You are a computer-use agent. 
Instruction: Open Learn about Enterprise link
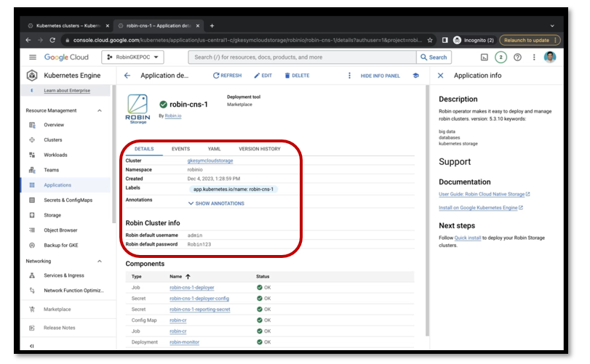point(67,91)
